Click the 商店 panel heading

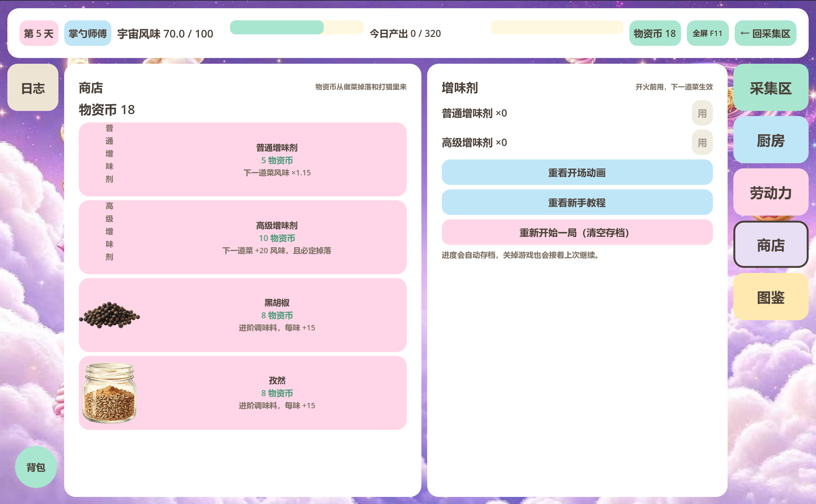pos(91,88)
